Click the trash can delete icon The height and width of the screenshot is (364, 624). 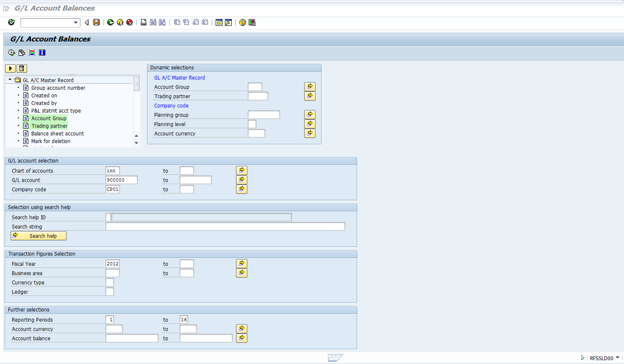click(x=21, y=68)
